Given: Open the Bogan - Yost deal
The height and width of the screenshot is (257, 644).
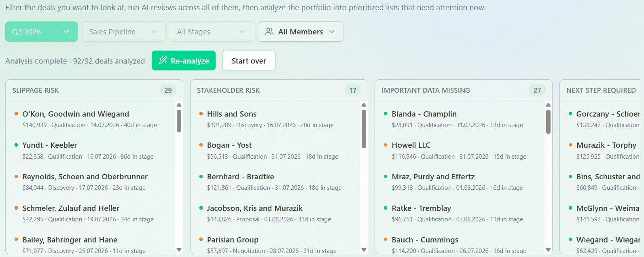Looking at the screenshot, I should pyautogui.click(x=229, y=145).
